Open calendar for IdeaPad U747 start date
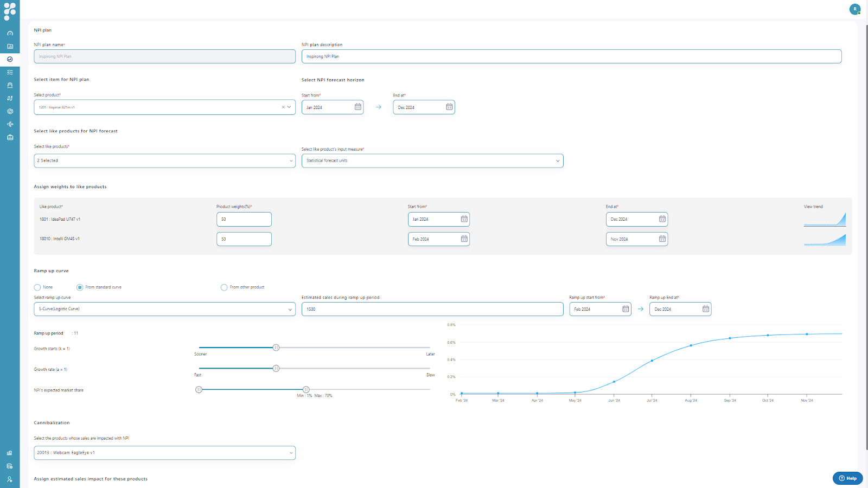The image size is (868, 488). tap(464, 219)
